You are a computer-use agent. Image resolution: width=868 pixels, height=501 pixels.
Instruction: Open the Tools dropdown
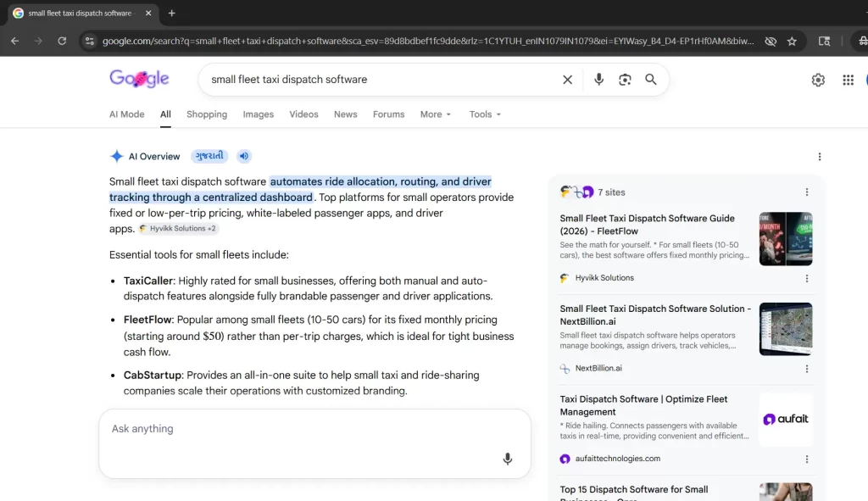click(485, 114)
